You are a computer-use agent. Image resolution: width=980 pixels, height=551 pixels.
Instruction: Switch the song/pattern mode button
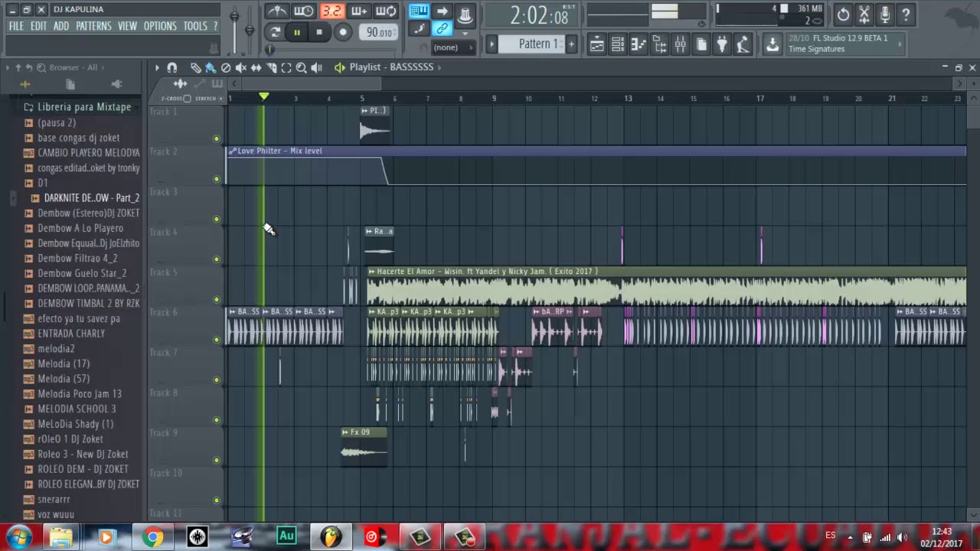(275, 32)
